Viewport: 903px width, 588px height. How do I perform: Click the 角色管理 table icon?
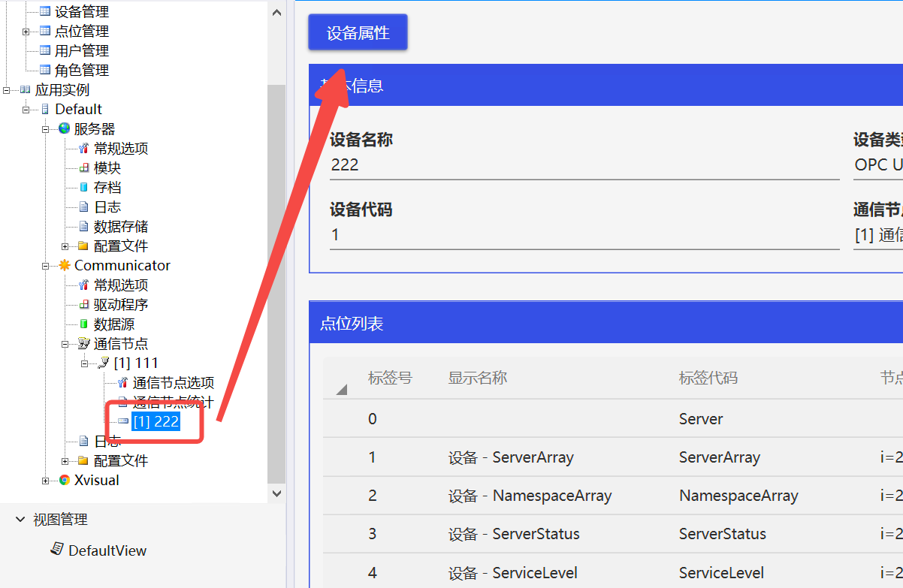tap(45, 70)
